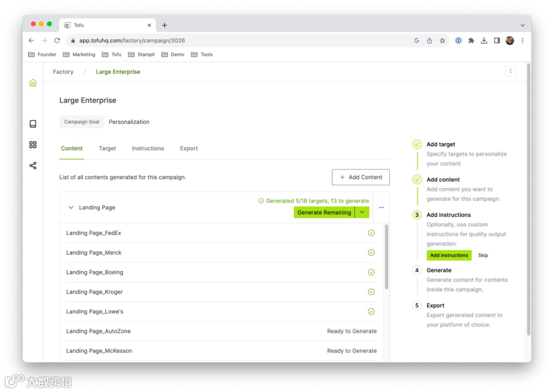Open Generate Remaining dropdown arrow
The height and width of the screenshot is (392, 554).
(362, 212)
